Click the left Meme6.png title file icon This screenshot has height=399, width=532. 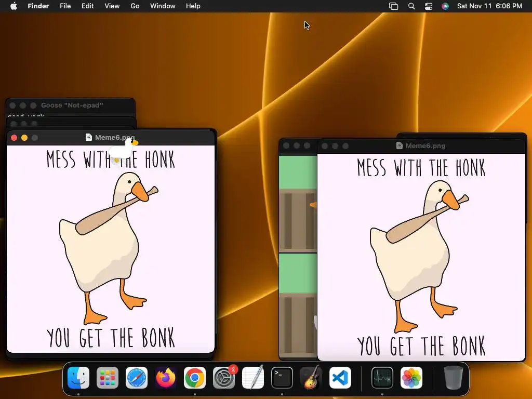pyautogui.click(x=88, y=137)
